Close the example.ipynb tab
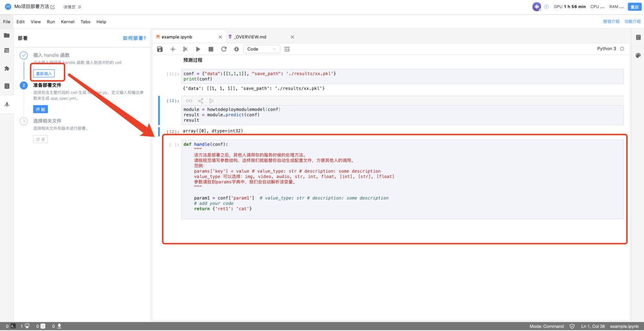 pos(220,37)
